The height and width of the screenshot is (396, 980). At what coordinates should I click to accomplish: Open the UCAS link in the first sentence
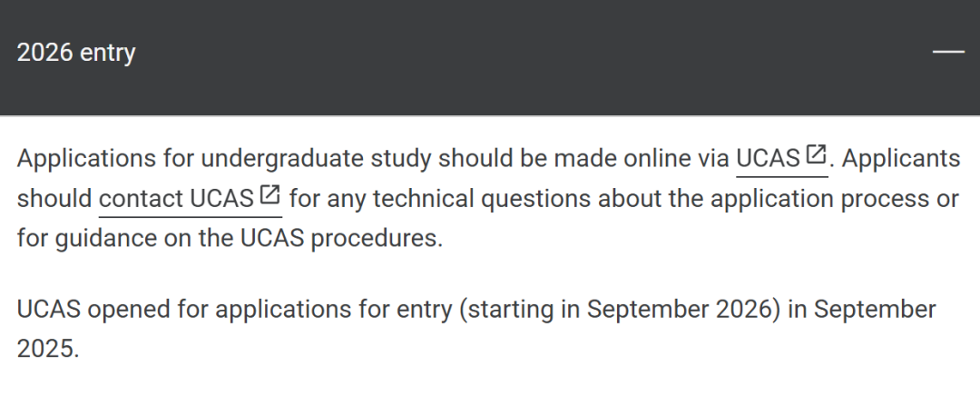click(769, 159)
